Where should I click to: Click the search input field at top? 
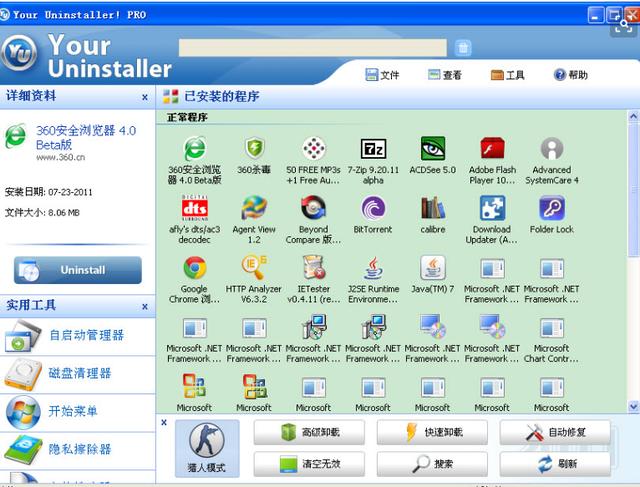[x=312, y=48]
